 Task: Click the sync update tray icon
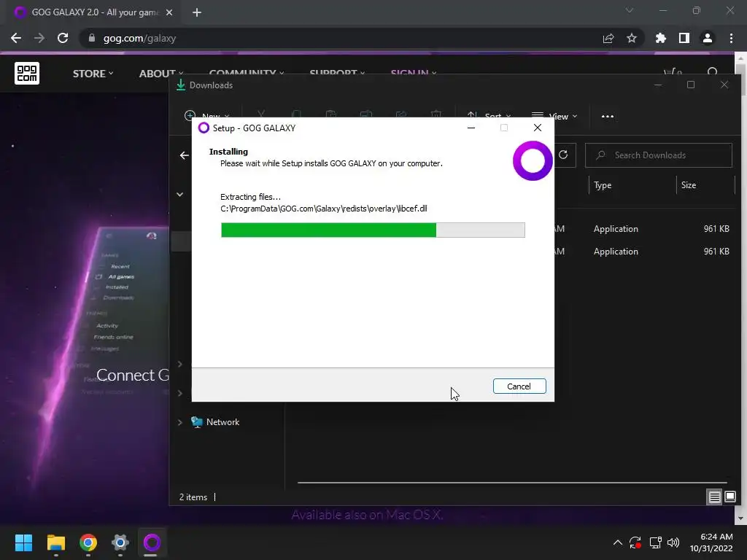pyautogui.click(x=635, y=542)
